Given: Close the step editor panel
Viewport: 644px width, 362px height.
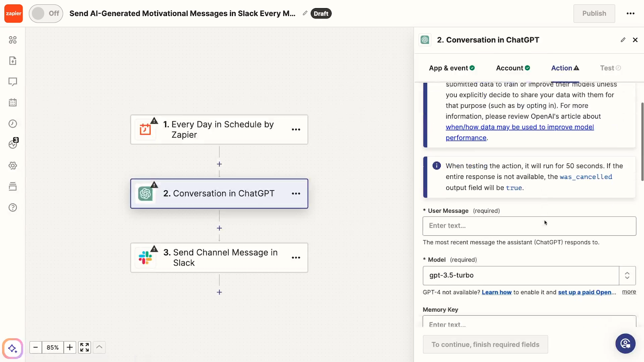Looking at the screenshot, I should click(x=635, y=40).
